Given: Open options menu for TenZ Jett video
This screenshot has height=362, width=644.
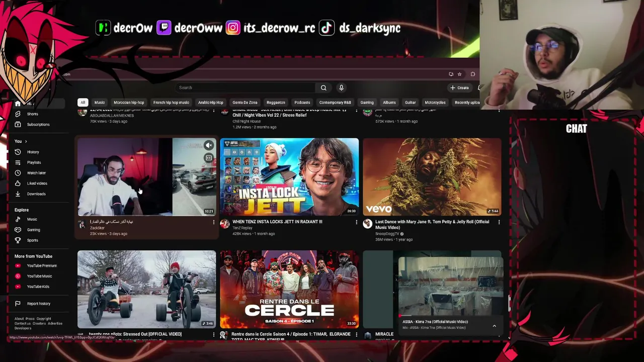Looking at the screenshot, I should (x=356, y=222).
